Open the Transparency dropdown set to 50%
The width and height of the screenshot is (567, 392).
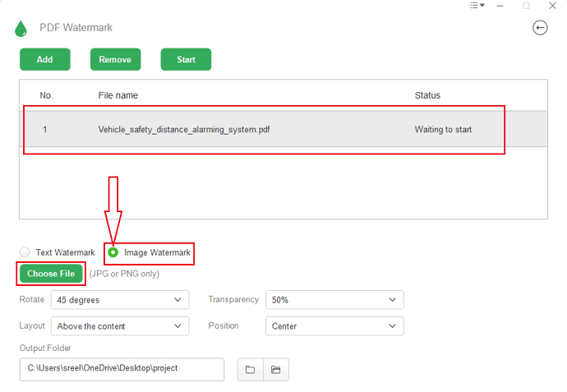[x=334, y=300]
